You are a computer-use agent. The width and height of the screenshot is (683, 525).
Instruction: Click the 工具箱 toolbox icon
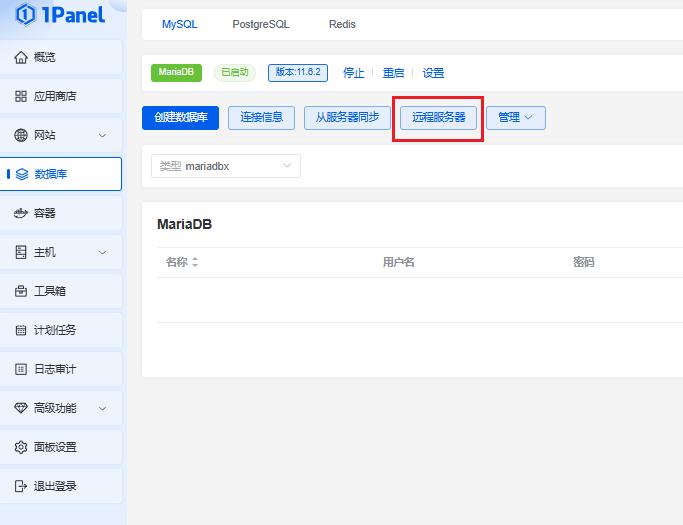point(21,291)
